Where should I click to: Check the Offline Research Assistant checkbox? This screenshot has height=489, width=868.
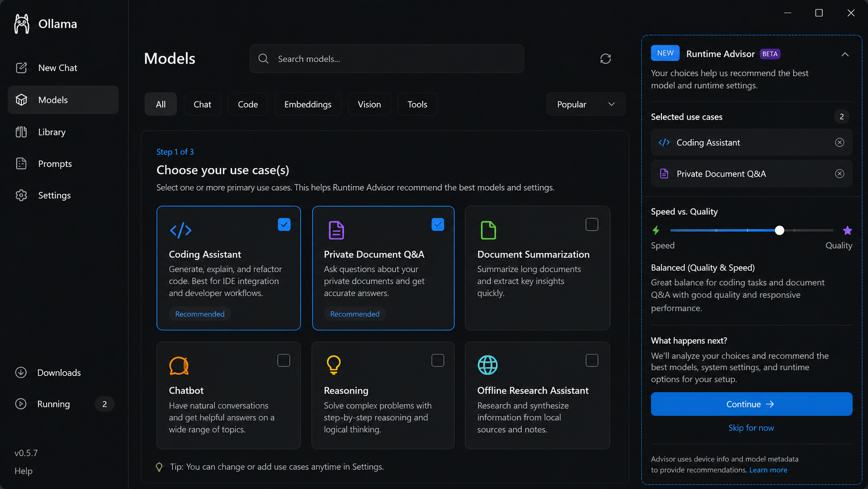point(592,360)
